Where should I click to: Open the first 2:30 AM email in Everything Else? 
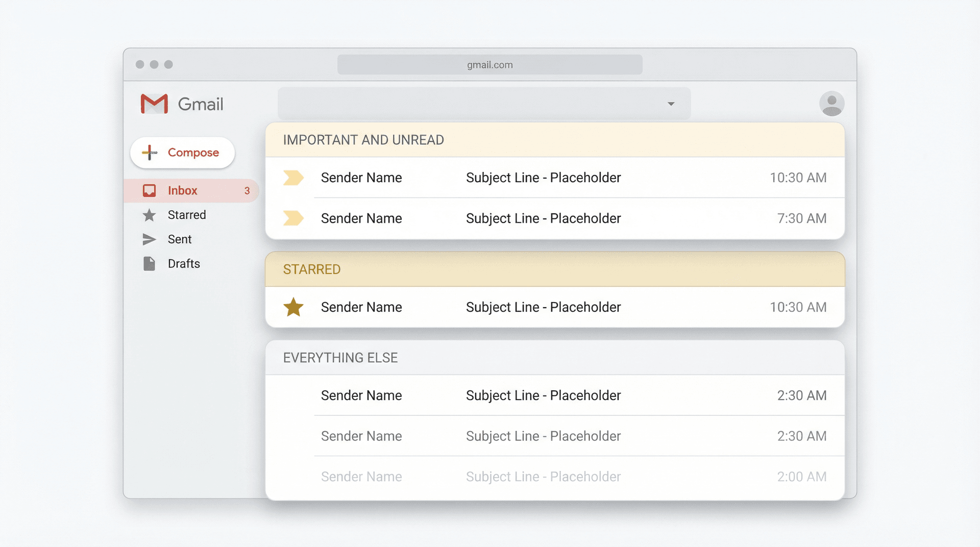(543, 395)
